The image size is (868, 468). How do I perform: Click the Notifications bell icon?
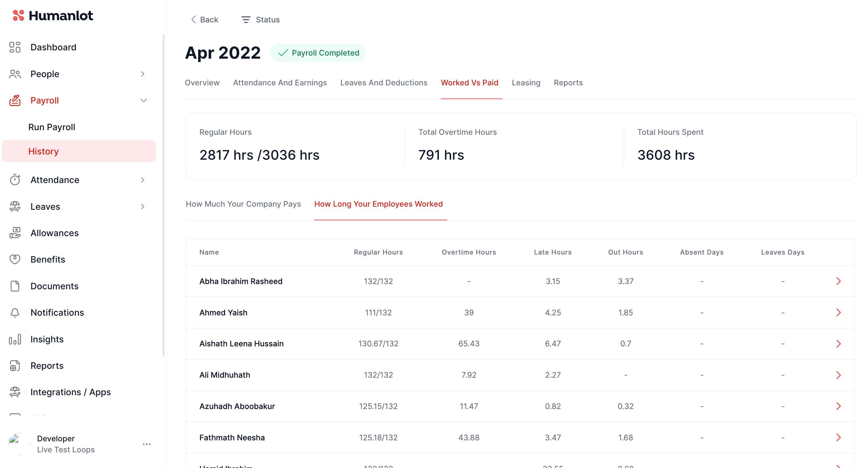(x=15, y=313)
